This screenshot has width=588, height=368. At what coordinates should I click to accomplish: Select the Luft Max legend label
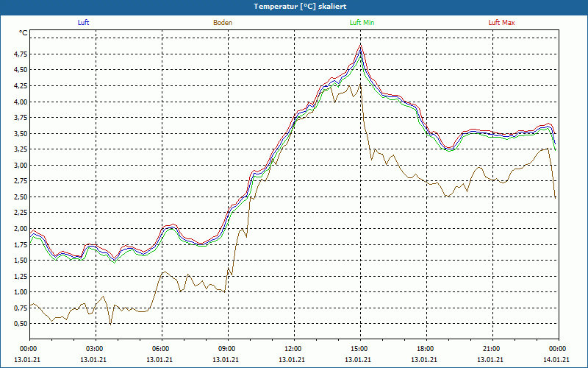click(x=501, y=23)
